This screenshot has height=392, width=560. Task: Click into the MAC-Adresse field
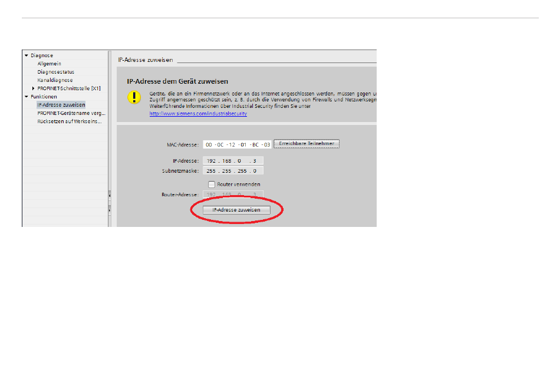(237, 144)
